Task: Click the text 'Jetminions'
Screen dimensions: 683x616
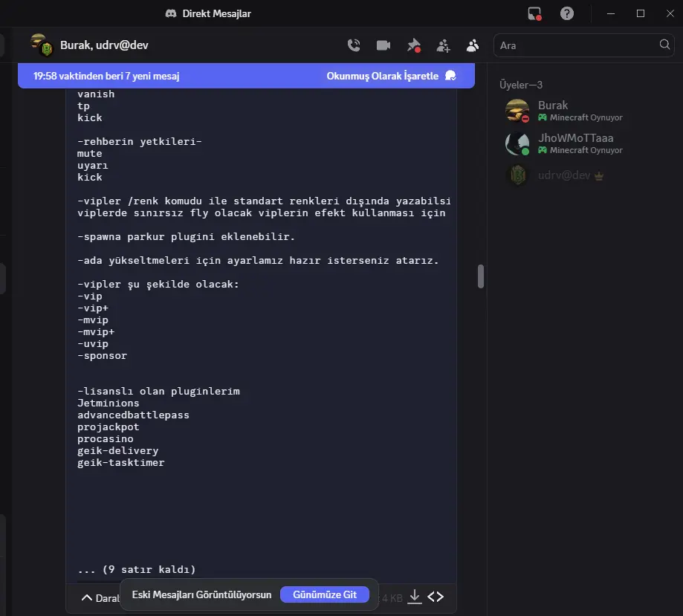Action: [108, 403]
